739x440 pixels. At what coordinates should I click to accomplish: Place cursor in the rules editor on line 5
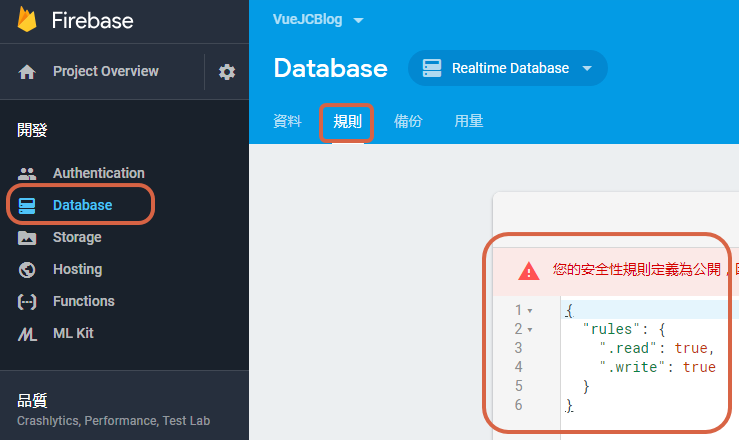[x=650, y=386]
